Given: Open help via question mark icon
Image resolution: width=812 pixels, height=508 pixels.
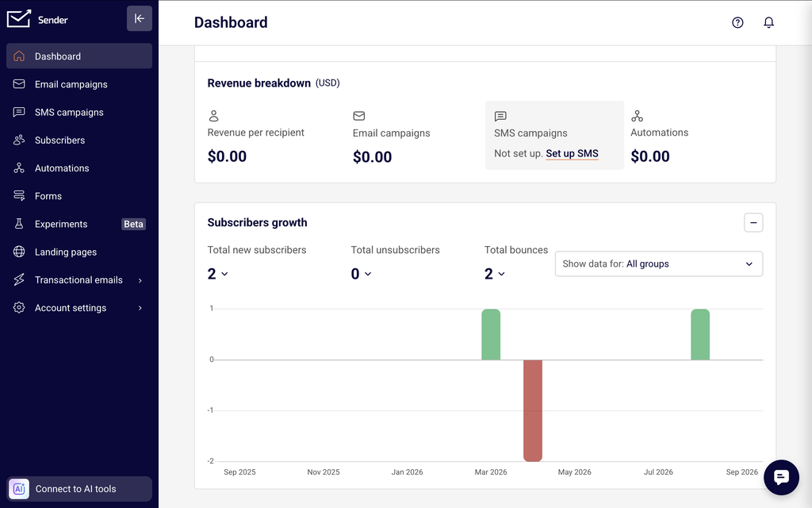Looking at the screenshot, I should coord(737,22).
